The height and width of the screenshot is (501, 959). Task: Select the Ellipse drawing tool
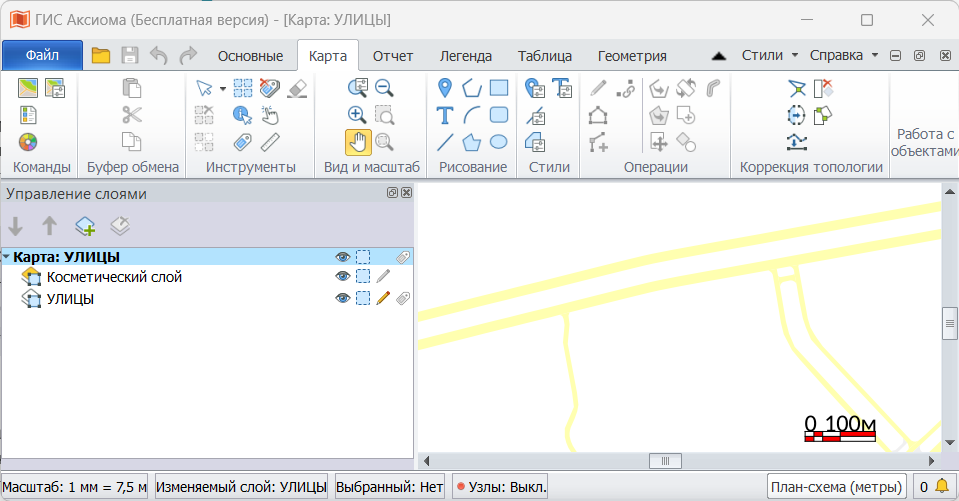498,141
